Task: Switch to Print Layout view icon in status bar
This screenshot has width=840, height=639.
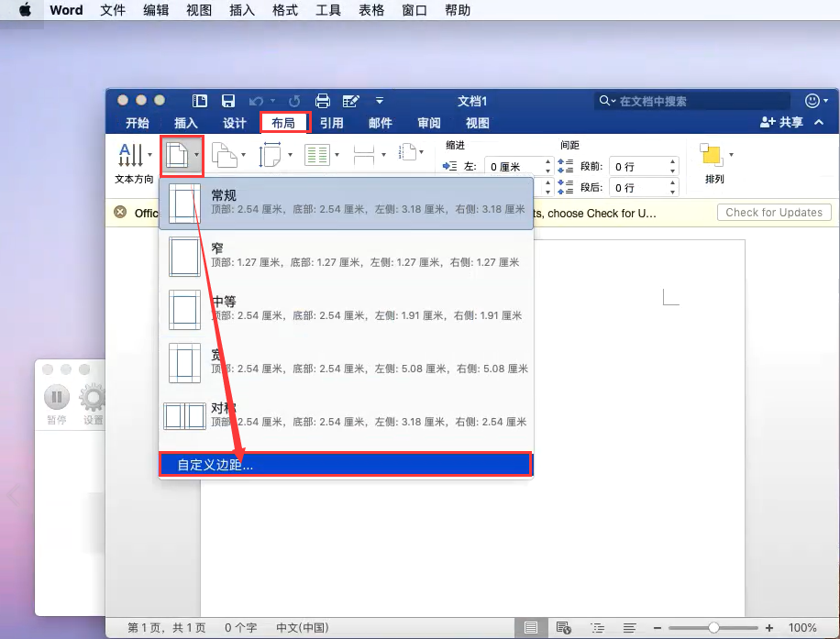Action: pyautogui.click(x=530, y=628)
